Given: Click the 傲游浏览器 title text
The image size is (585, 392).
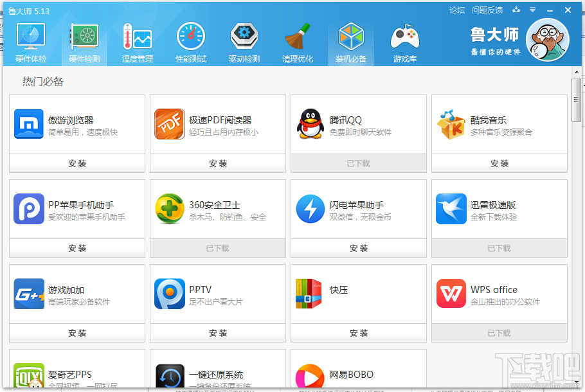Looking at the screenshot, I should click(x=71, y=120).
